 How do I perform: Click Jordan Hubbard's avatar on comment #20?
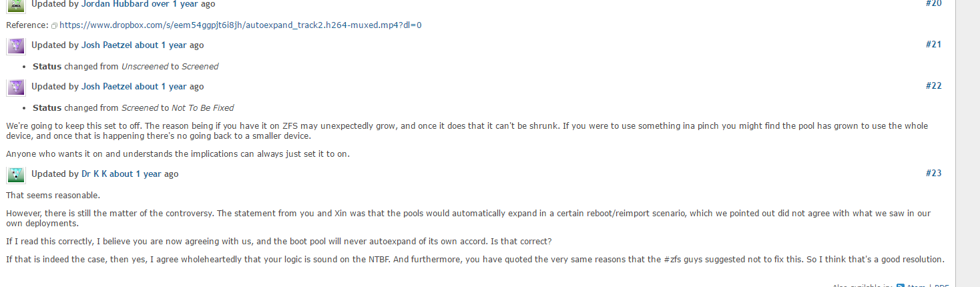[16, 5]
